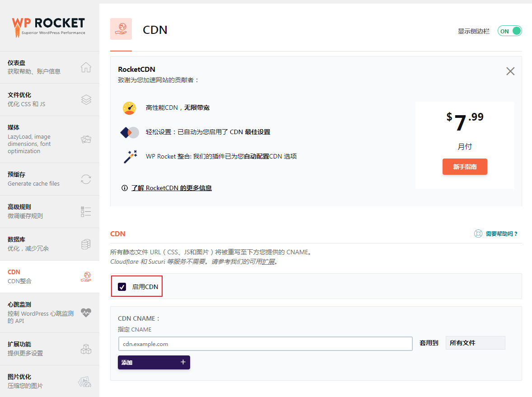Viewport: 532px width, 397px height.
Task: Click the dashboard home icon in sidebar
Action: click(x=86, y=67)
